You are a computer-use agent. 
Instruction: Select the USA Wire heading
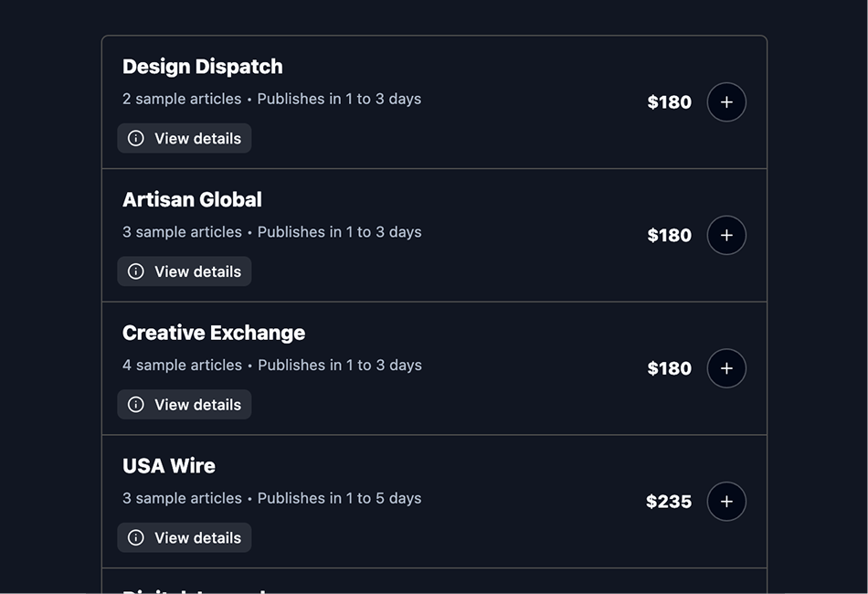(169, 466)
